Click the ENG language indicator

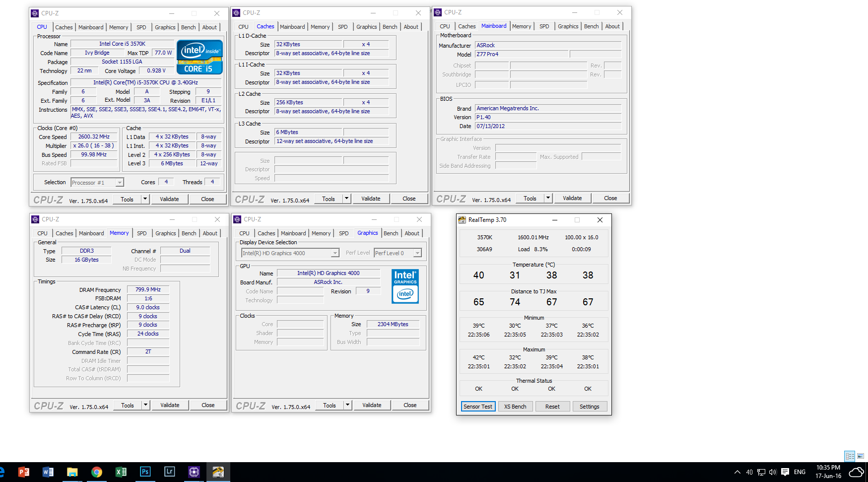(800, 472)
